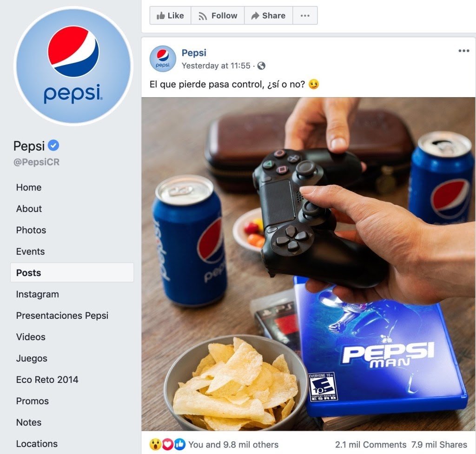Click the Pepsi avatar on the post
Screen dimensions: 476x454
(163, 59)
